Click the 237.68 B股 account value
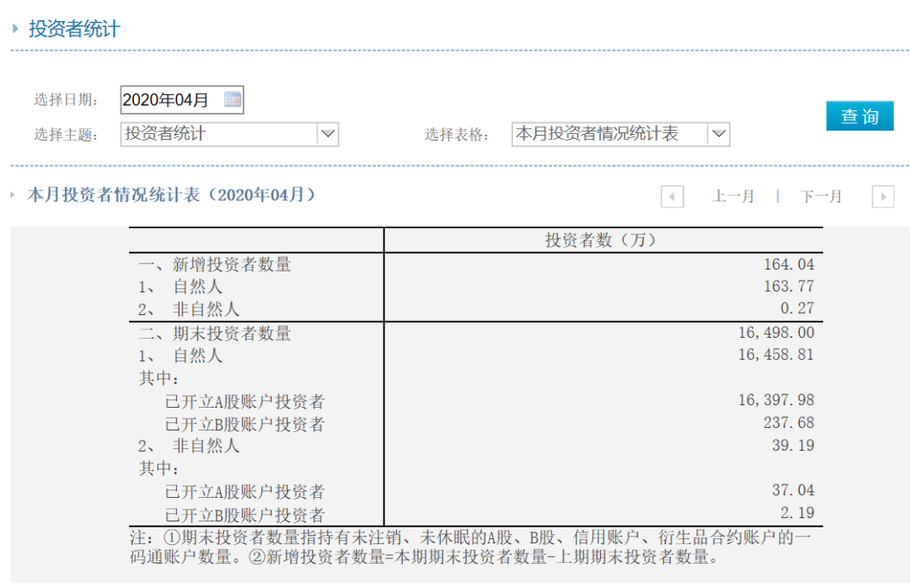This screenshot has height=588, width=910. [x=789, y=423]
